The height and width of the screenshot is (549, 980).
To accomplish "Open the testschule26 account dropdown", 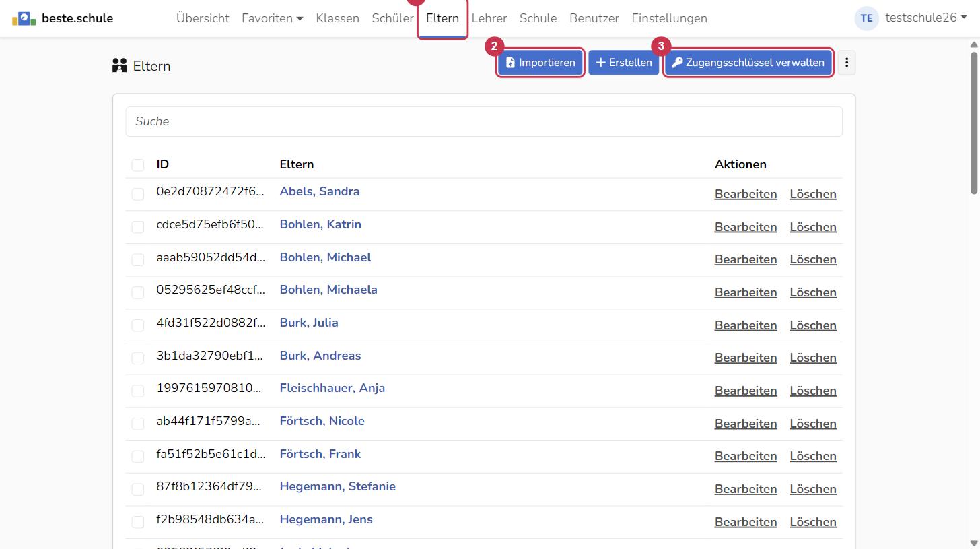I will point(926,18).
